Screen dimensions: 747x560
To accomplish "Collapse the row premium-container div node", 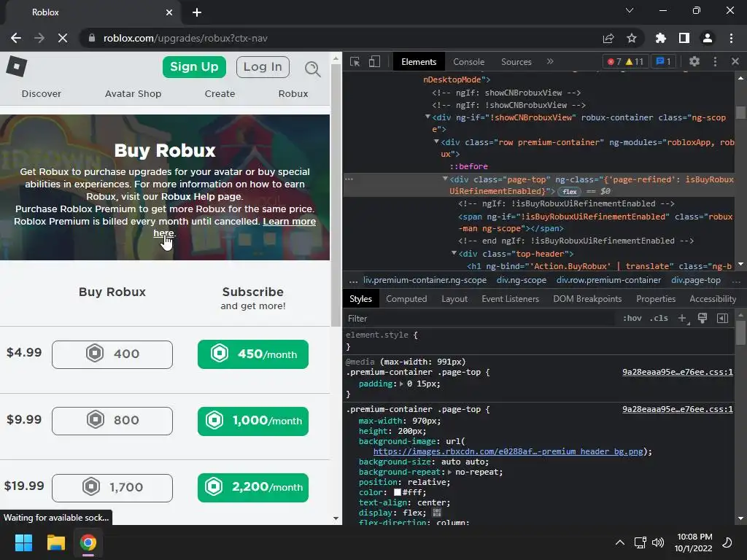I will tap(436, 141).
